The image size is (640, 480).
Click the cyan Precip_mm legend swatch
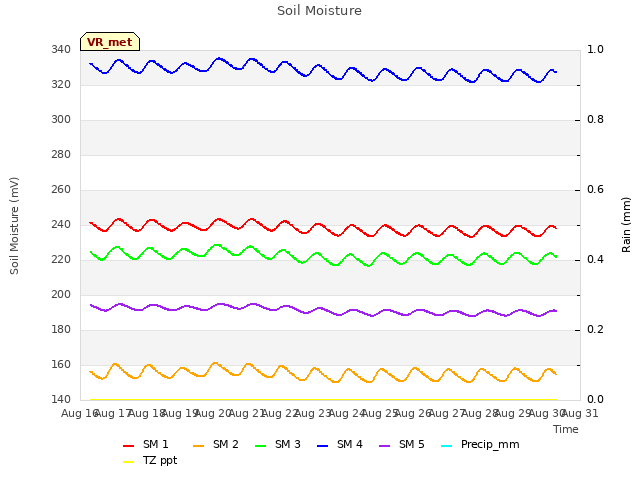447,446
